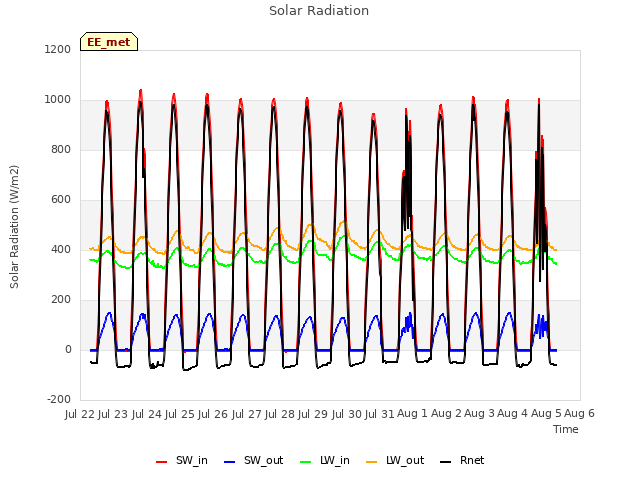
Task: Click the Aug 3 x-axis date label
Action: tap(479, 414)
